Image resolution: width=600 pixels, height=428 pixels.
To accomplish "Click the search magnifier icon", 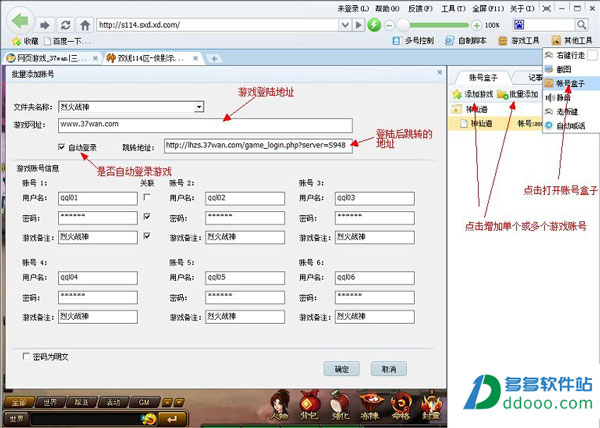I will pyautogui.click(x=581, y=25).
